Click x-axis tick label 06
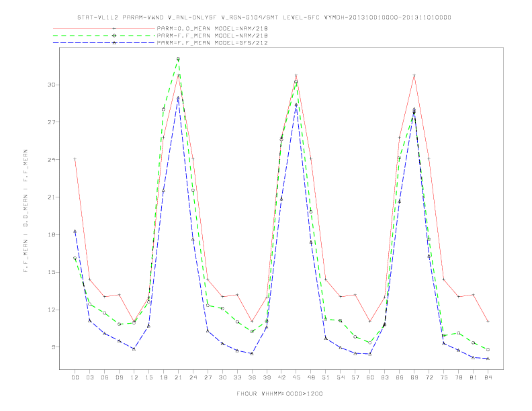532x411 pixels. (105, 377)
